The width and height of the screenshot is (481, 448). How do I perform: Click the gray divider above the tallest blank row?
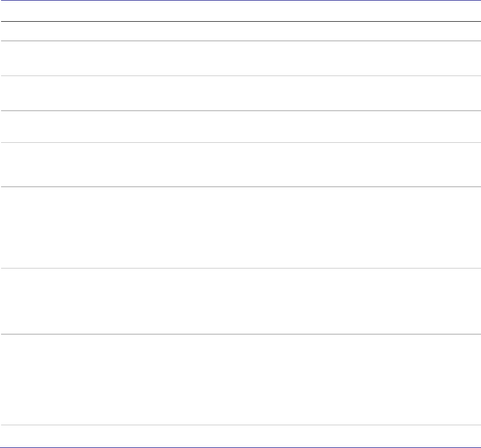pyautogui.click(x=240, y=334)
